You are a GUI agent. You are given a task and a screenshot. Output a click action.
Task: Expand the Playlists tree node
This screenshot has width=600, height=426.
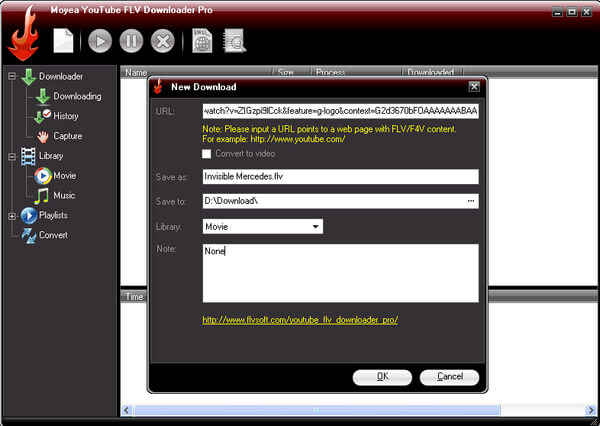(x=12, y=216)
